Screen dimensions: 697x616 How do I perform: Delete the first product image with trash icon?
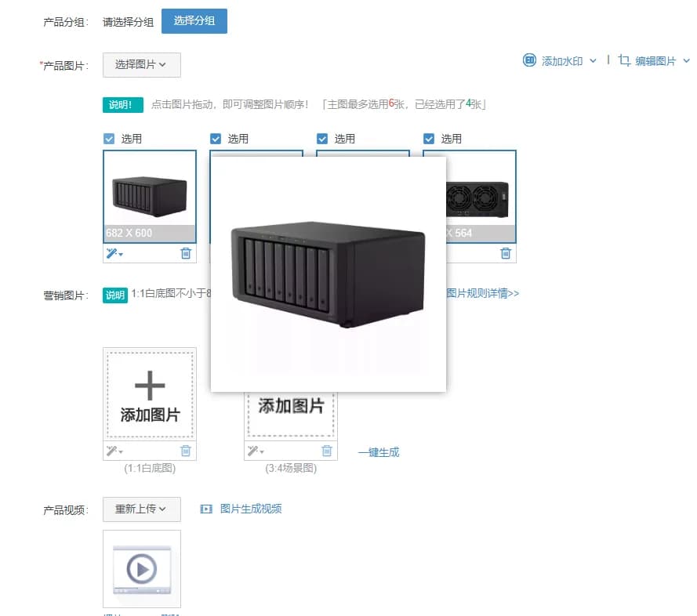click(x=186, y=253)
